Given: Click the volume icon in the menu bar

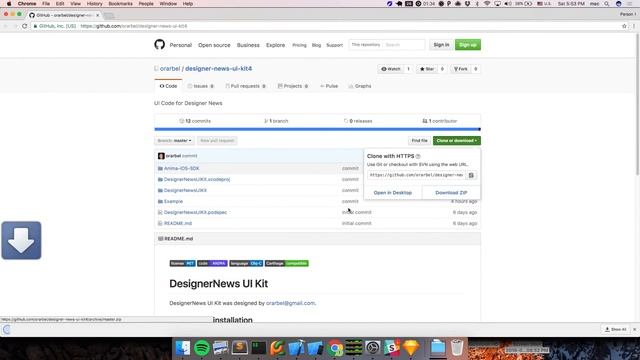Looking at the screenshot, I should [508, 4].
